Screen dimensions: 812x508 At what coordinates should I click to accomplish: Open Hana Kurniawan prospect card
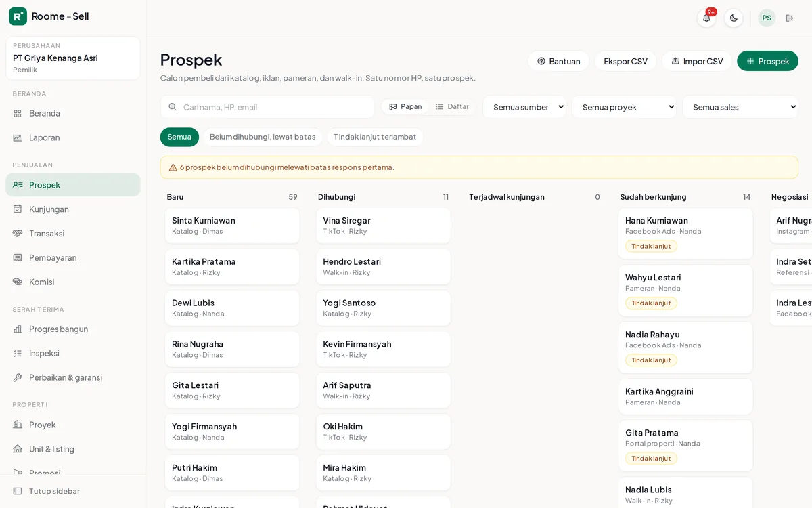pyautogui.click(x=685, y=234)
